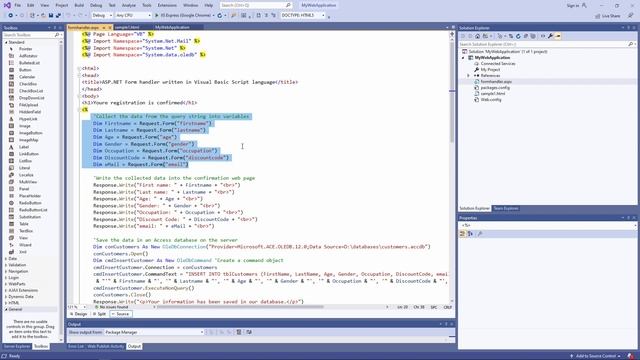This screenshot has width=640, height=360.
Task: Click the Clear All icon in Output panel
Action: 239,332
